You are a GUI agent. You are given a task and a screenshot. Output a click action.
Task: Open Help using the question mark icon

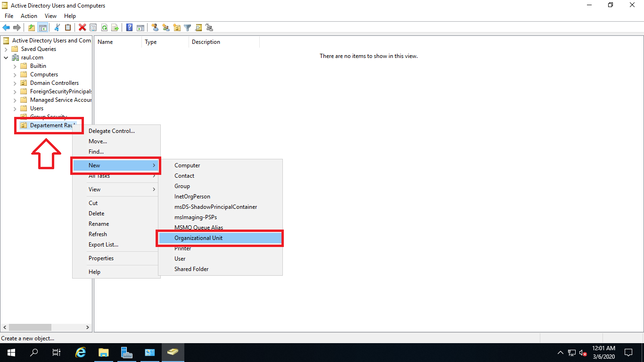click(129, 27)
